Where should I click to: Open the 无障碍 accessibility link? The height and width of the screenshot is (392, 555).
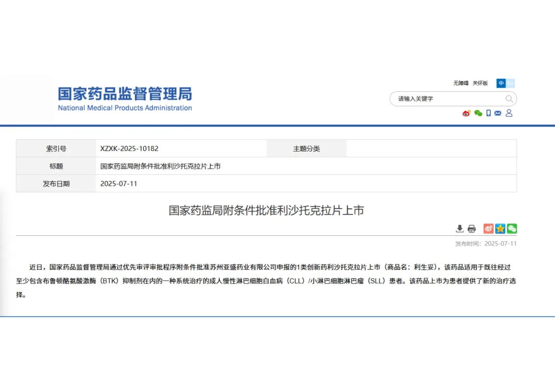click(460, 83)
